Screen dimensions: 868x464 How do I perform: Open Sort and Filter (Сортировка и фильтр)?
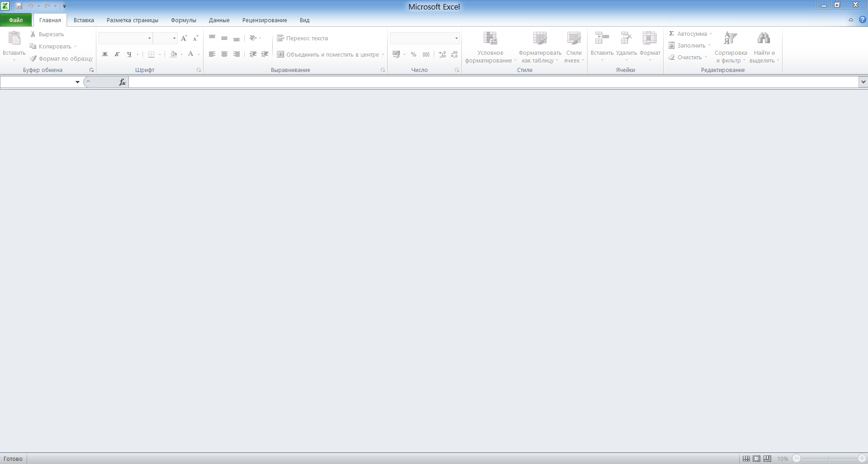730,48
